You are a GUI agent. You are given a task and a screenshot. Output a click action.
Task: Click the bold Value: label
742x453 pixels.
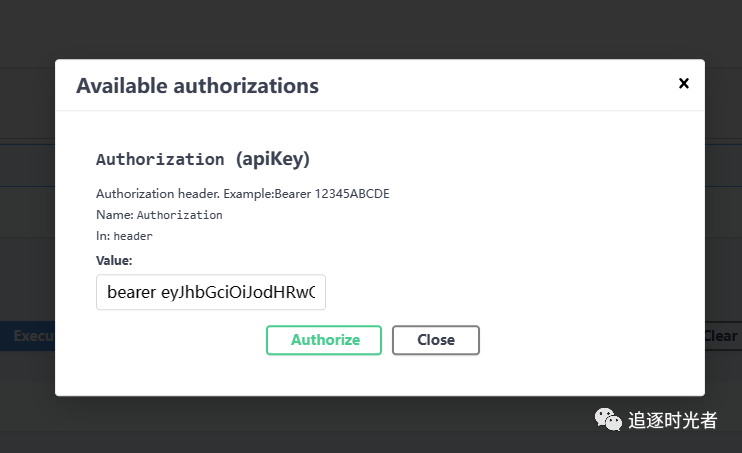[x=114, y=260]
